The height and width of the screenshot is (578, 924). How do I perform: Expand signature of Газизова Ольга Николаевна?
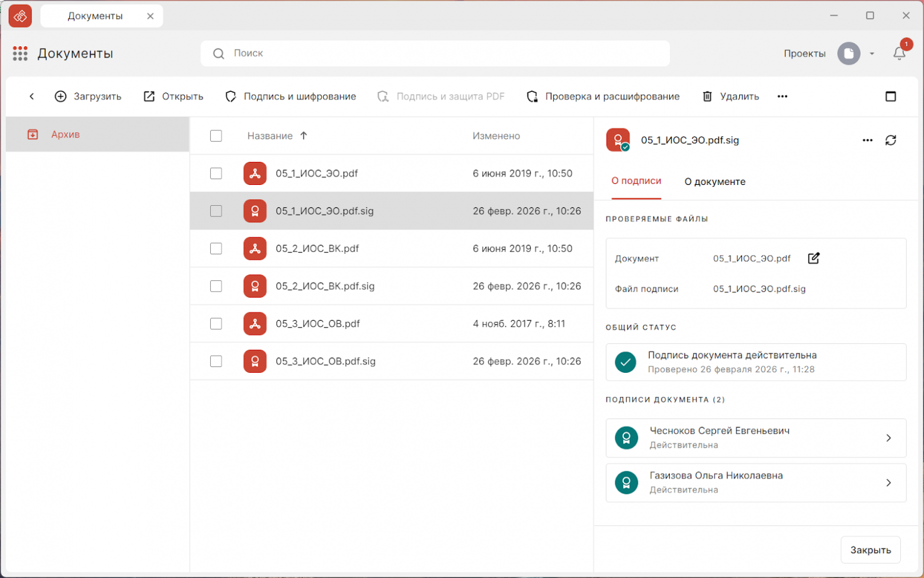[888, 483]
